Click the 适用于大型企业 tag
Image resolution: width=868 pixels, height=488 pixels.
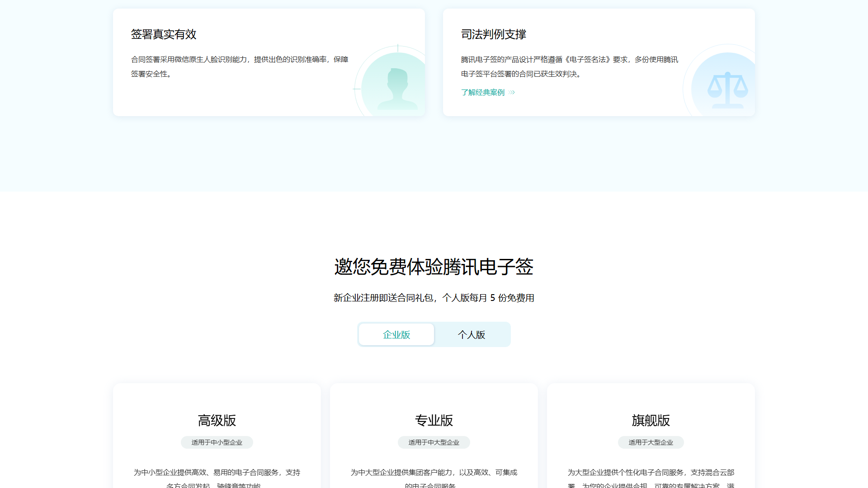[651, 442]
